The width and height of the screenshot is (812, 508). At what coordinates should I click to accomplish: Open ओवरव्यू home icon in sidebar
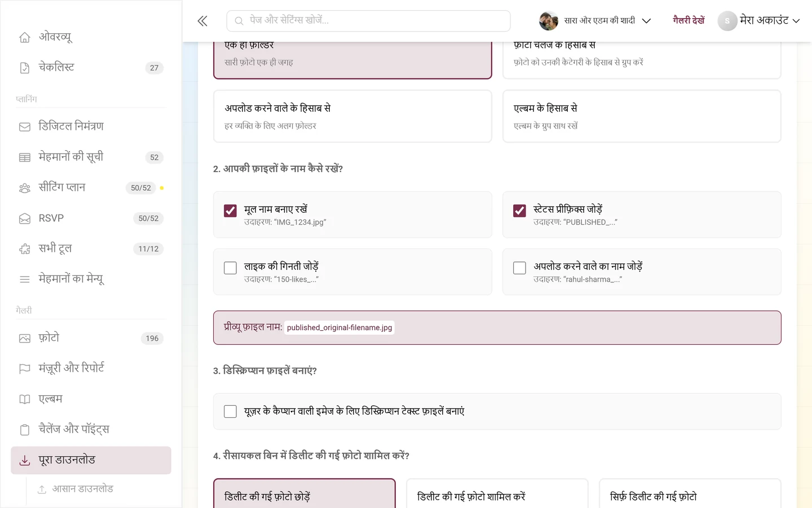25,37
